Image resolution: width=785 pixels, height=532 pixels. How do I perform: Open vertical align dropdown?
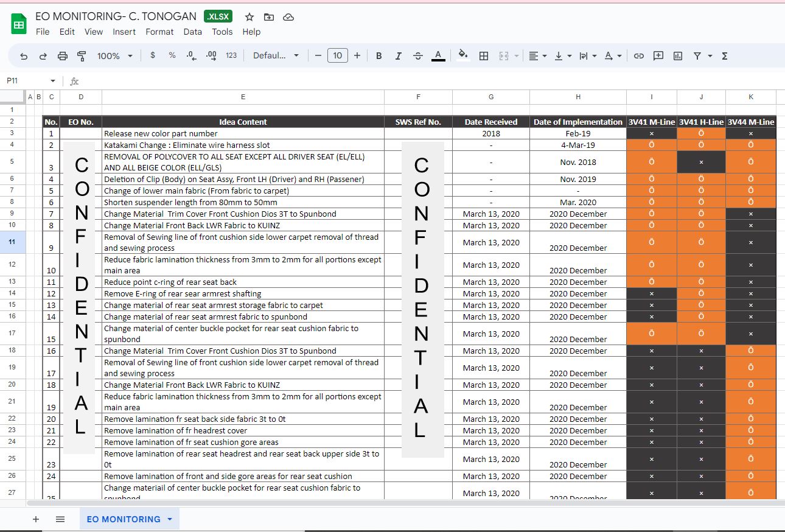563,56
